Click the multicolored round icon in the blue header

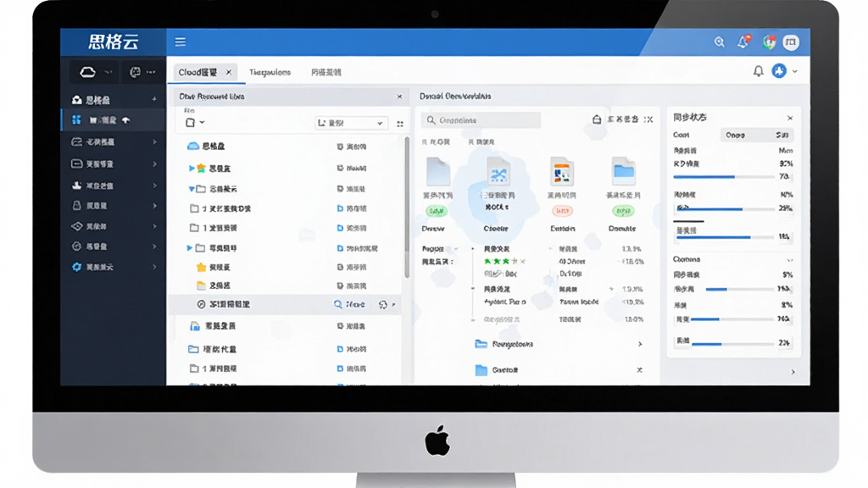(769, 42)
